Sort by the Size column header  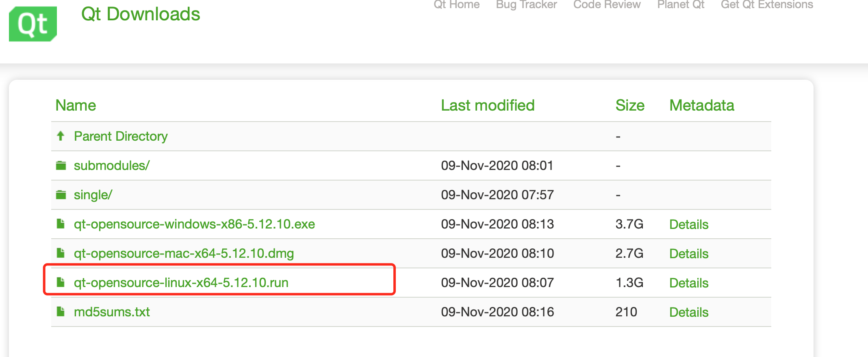630,105
